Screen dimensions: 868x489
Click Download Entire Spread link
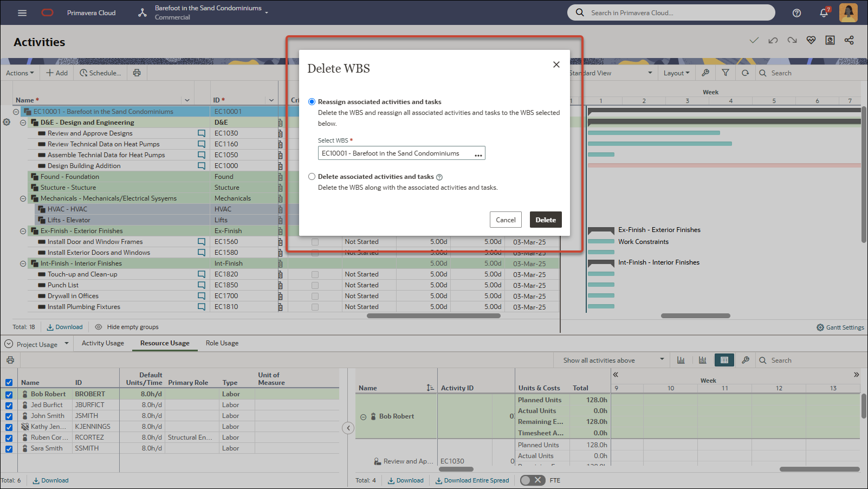[472, 480]
